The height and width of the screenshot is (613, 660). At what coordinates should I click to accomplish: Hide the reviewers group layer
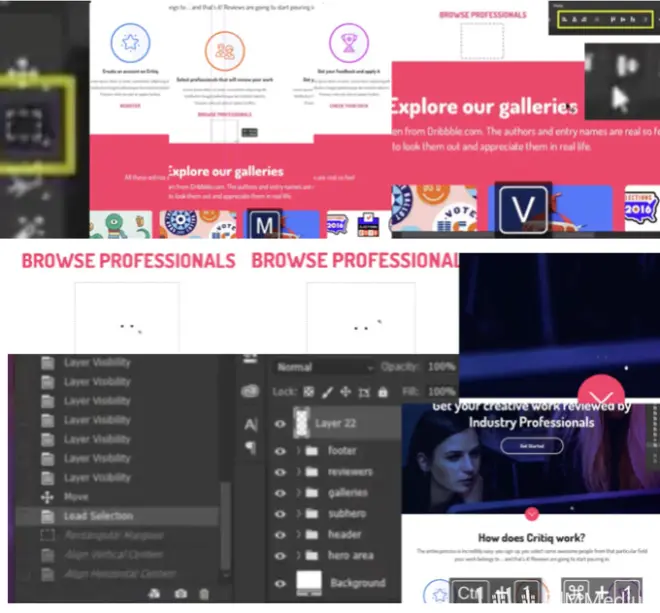click(x=280, y=472)
